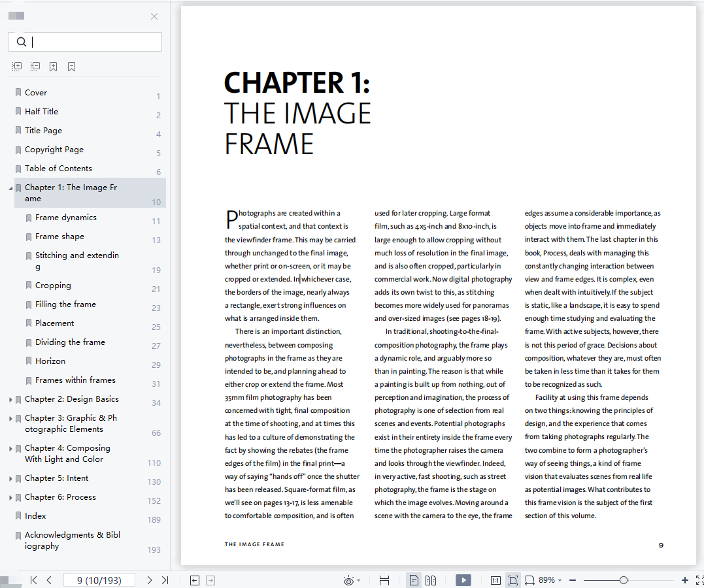Go to Placement bookmark
The height and width of the screenshot is (588, 704).
55,323
